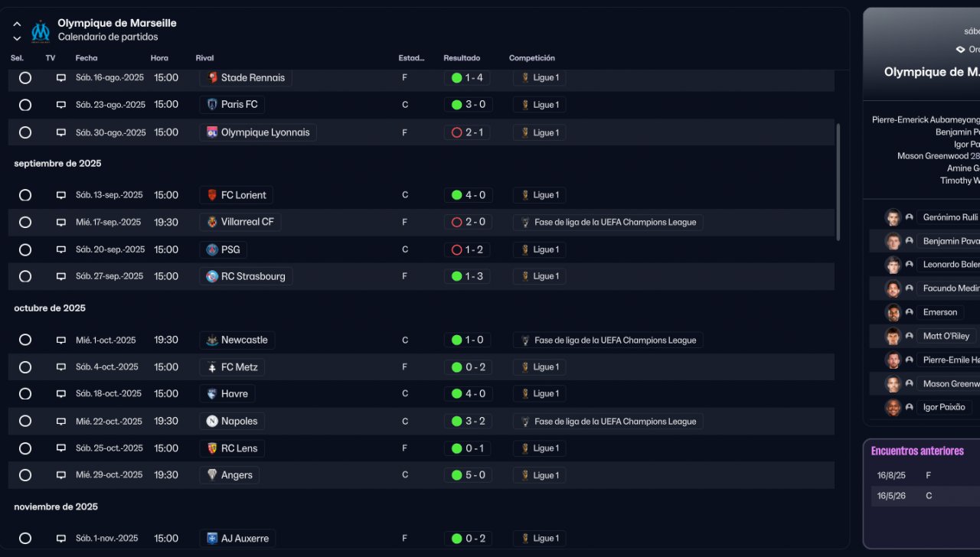This screenshot has width=980, height=557.
Task: Click the Napoles club badge icon
Action: pos(212,422)
